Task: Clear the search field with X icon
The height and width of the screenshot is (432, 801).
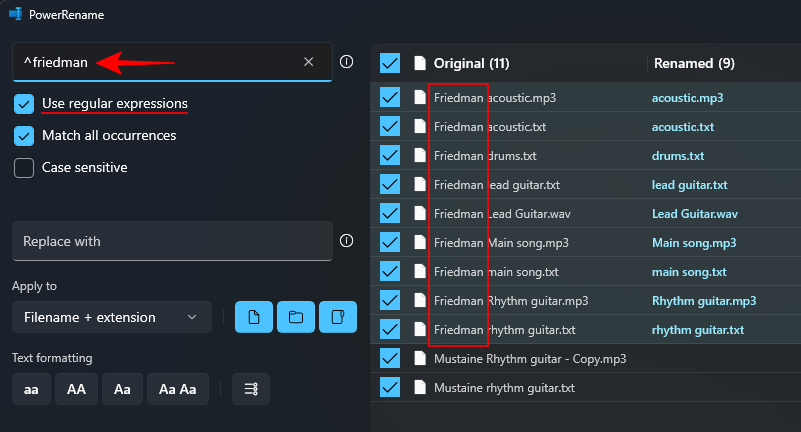Action: [x=309, y=62]
